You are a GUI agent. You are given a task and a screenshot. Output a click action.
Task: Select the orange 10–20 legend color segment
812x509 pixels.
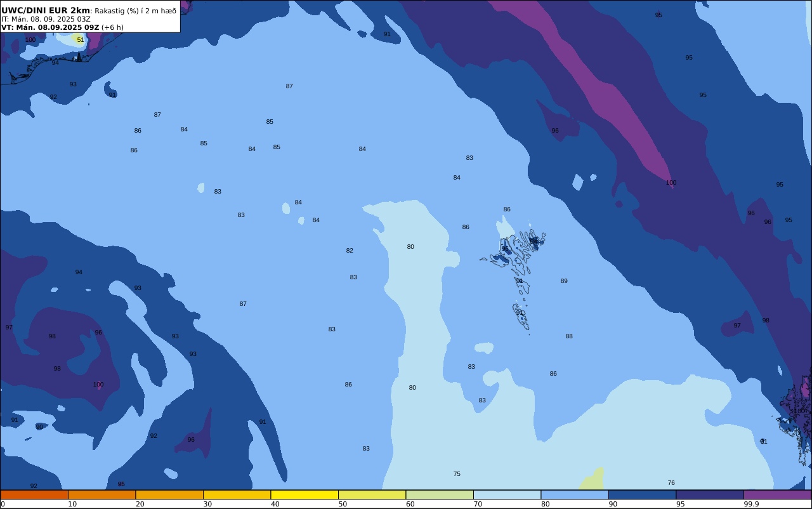(101, 494)
